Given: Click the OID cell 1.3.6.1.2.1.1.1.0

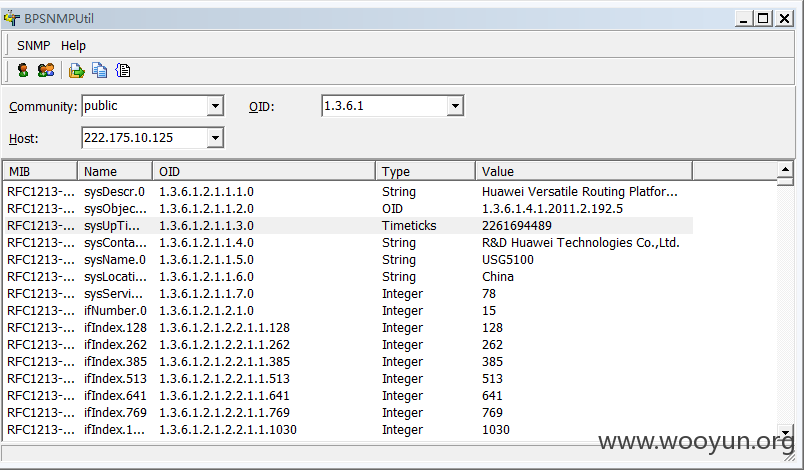Looking at the screenshot, I should pos(206,192).
